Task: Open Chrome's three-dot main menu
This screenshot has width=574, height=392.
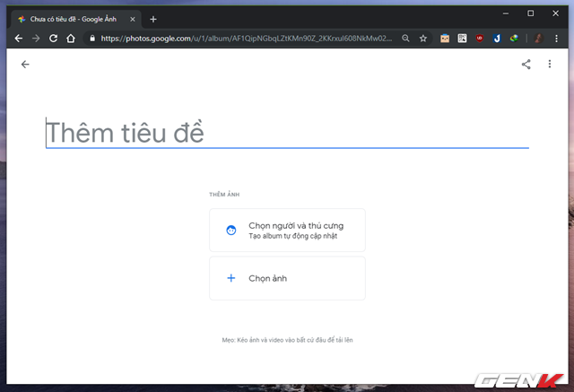Action: point(556,38)
